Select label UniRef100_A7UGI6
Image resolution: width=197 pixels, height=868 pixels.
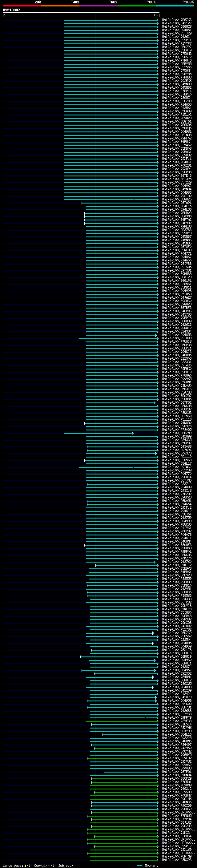pos(177,342)
